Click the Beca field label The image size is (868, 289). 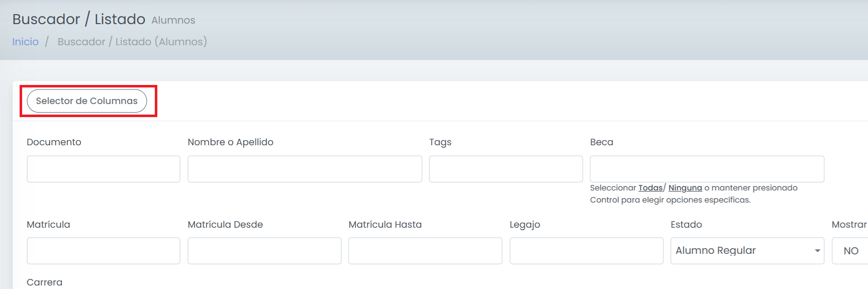(602, 142)
